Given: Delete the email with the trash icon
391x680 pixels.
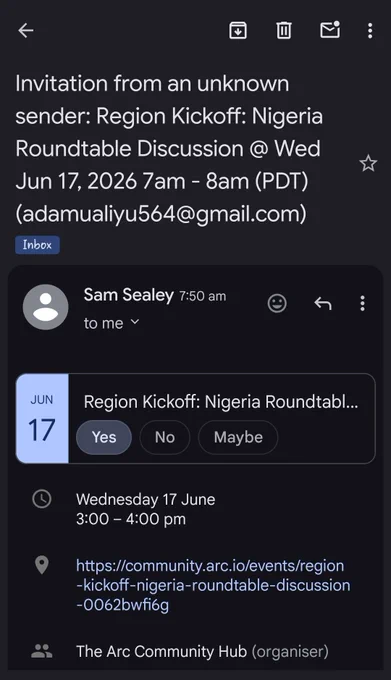Looking at the screenshot, I should coord(284,30).
